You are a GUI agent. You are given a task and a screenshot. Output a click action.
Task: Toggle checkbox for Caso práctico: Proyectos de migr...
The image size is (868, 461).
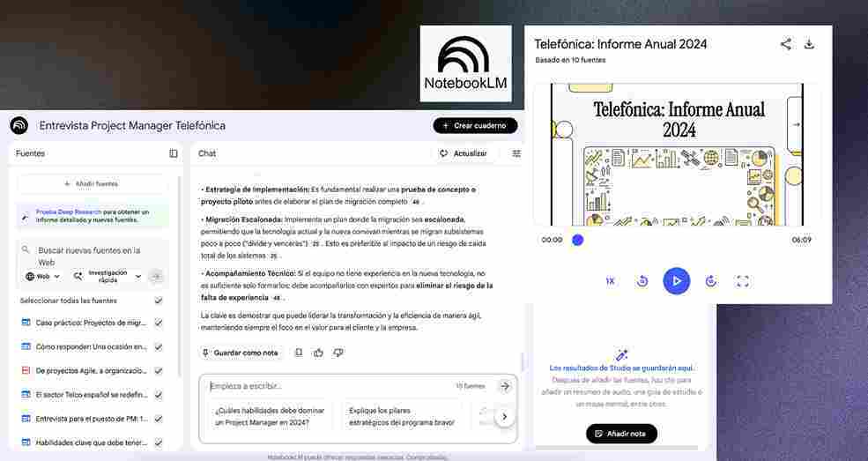[x=159, y=323]
